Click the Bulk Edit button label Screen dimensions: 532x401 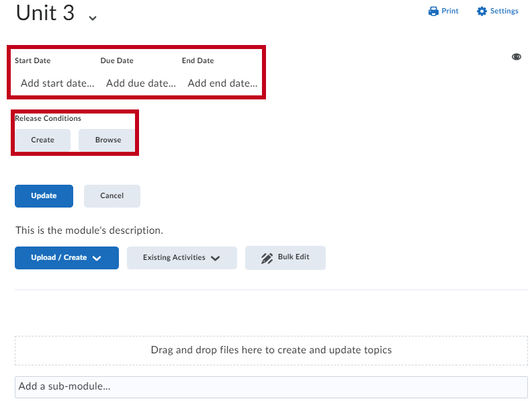294,257
